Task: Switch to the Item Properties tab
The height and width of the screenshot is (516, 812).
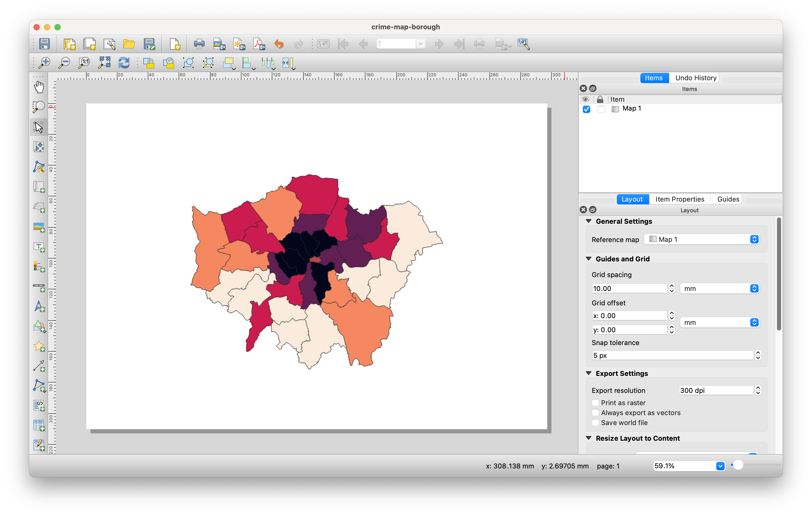Action: coord(679,199)
